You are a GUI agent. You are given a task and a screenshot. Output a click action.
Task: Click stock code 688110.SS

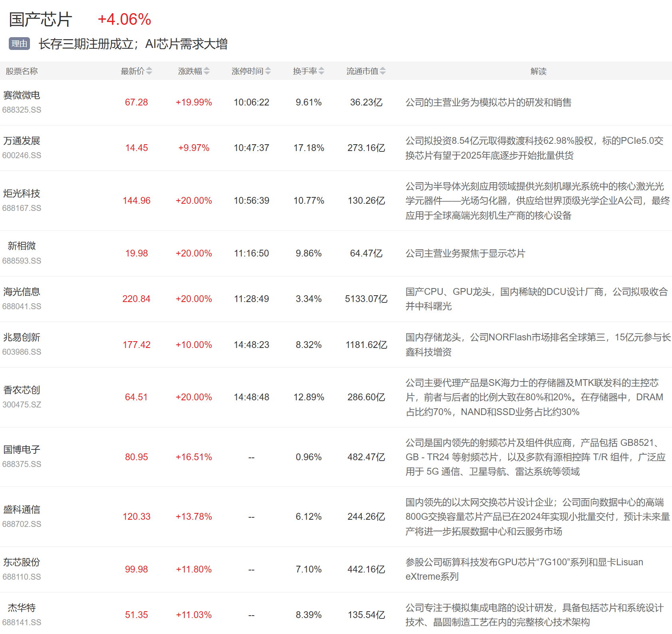click(22, 577)
